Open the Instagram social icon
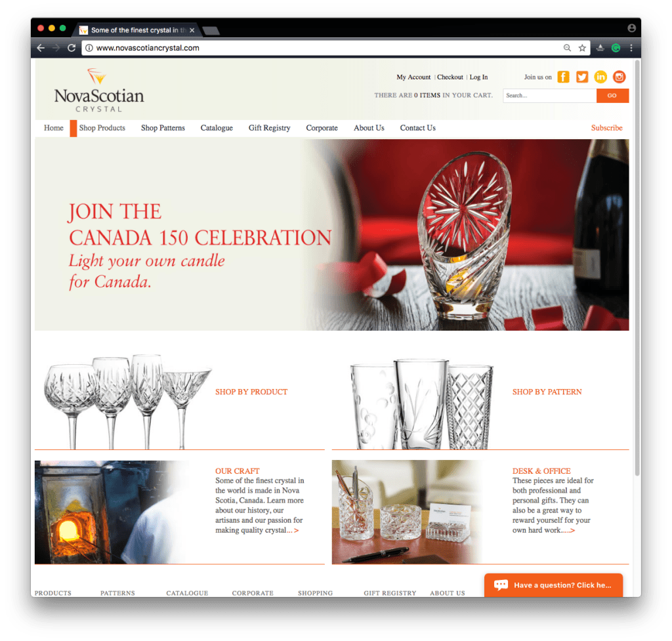The image size is (672, 641). pyautogui.click(x=619, y=77)
